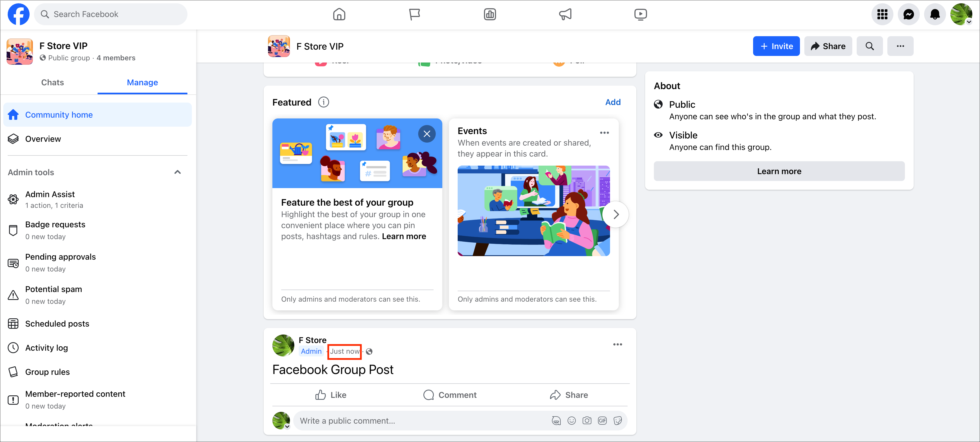
Task: Click the post audience globe icon
Action: point(369,352)
